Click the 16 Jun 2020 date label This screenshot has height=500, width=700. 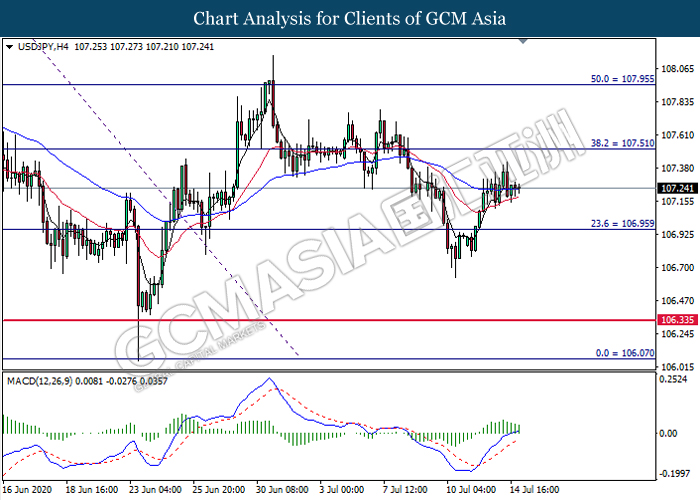coord(27,492)
